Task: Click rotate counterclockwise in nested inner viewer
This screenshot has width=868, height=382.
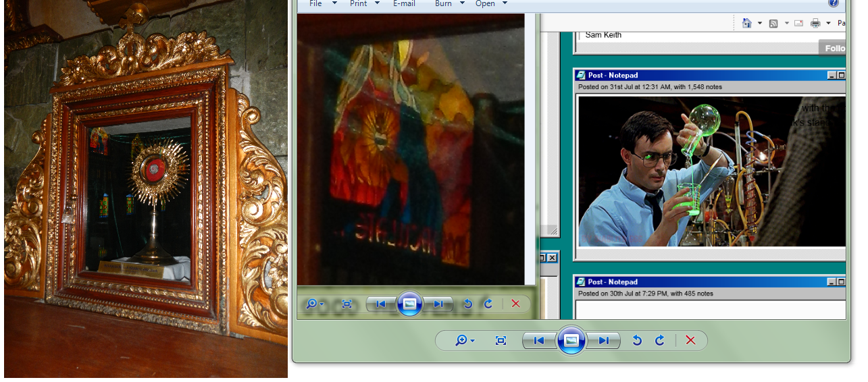Action: click(467, 304)
